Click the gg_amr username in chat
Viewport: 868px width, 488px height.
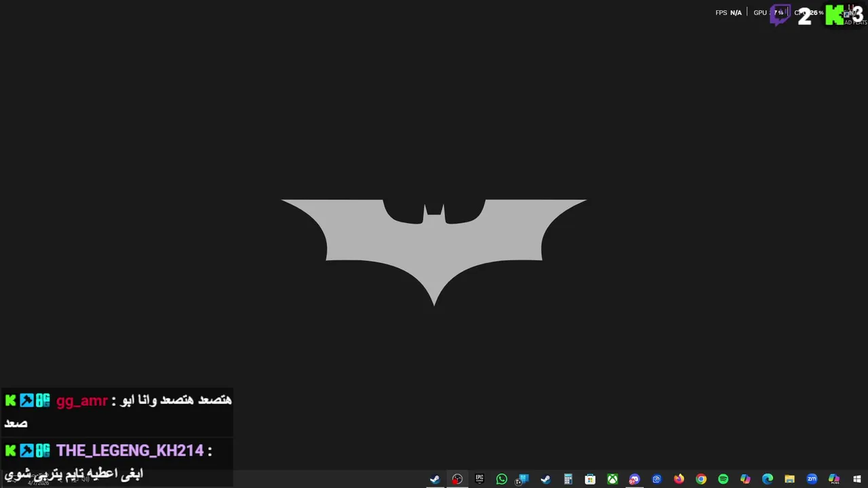pos(81,401)
